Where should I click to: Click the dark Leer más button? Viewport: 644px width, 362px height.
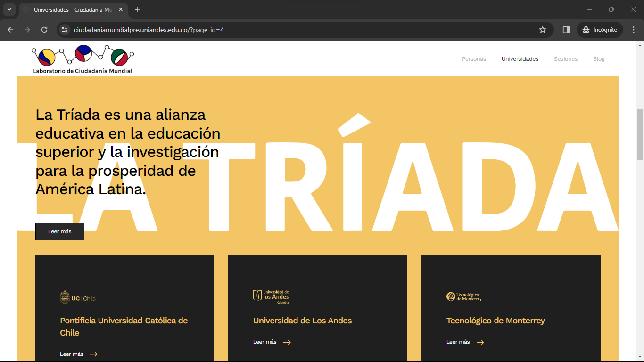[x=59, y=231]
